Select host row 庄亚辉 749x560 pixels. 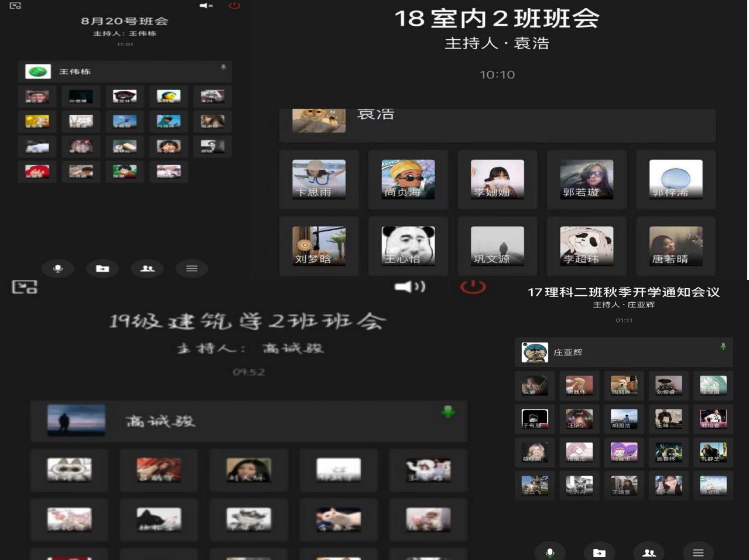[624, 353]
